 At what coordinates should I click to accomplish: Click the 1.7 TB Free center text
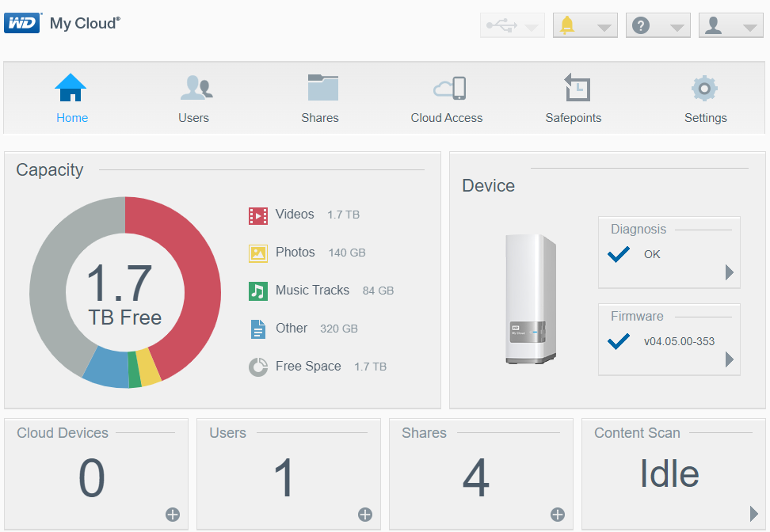point(124,294)
